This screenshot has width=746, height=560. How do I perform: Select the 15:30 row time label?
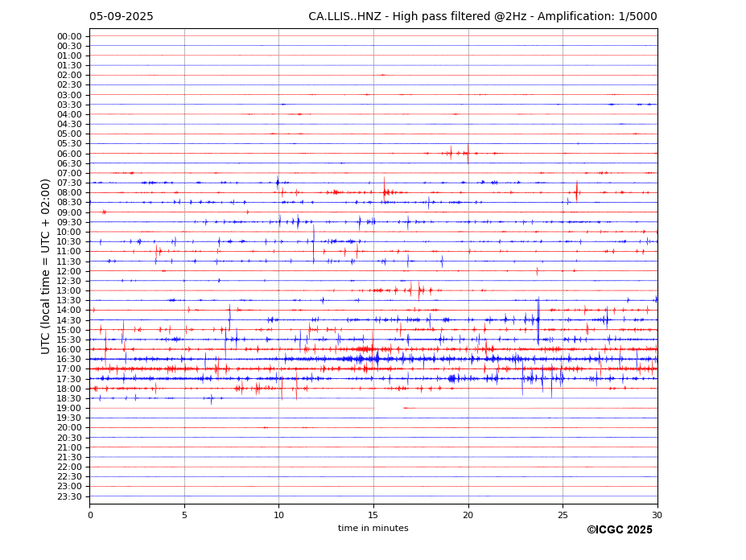click(69, 340)
